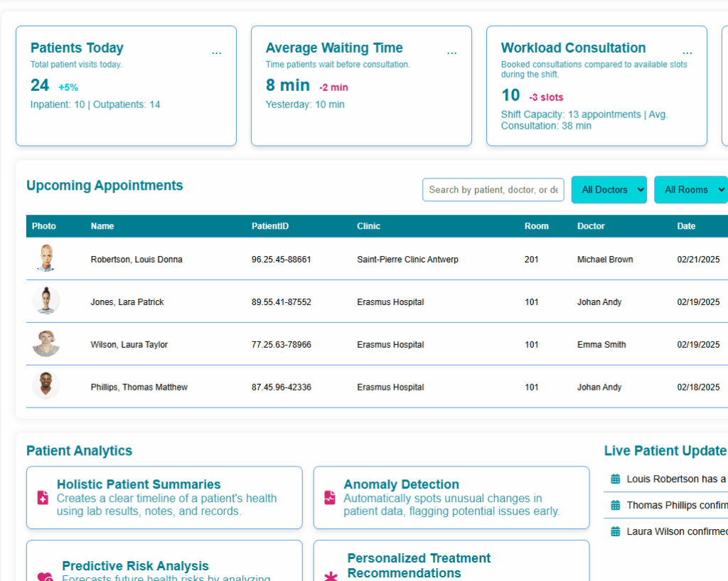
Task: Click calendar icon beside Laura Wilson update
Action: (616, 532)
